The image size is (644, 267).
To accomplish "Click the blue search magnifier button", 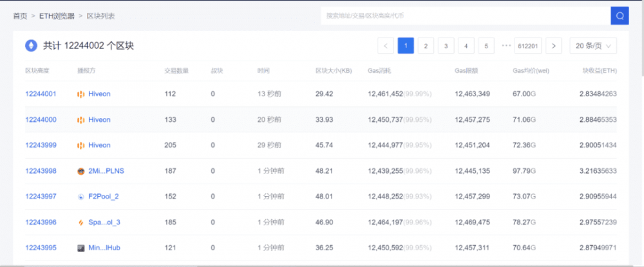I will 620,15.
